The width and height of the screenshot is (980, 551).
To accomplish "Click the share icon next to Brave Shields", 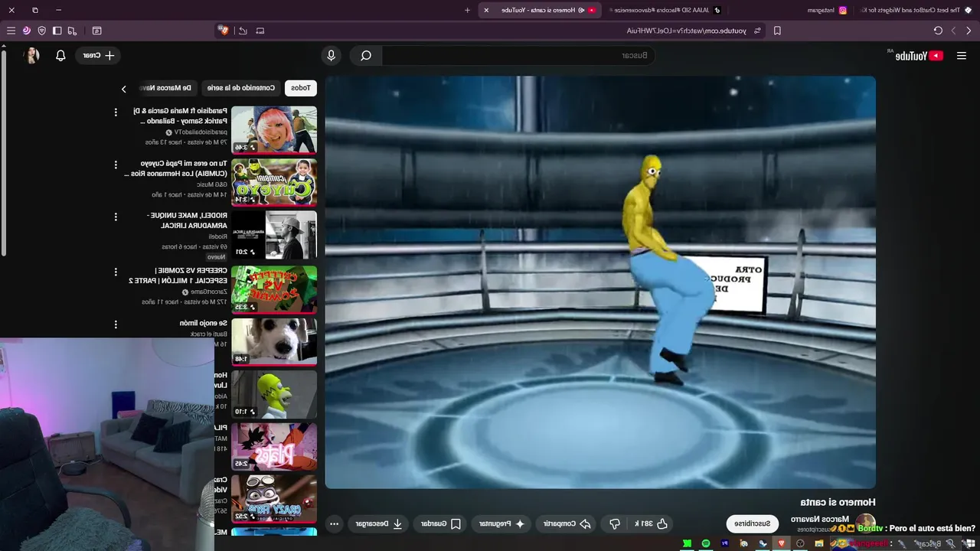I will tap(243, 31).
